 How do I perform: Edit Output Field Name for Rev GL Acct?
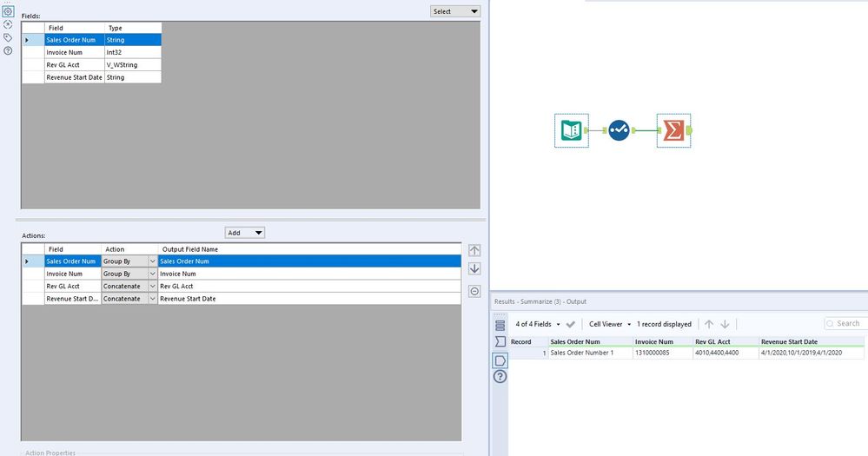[x=309, y=286]
